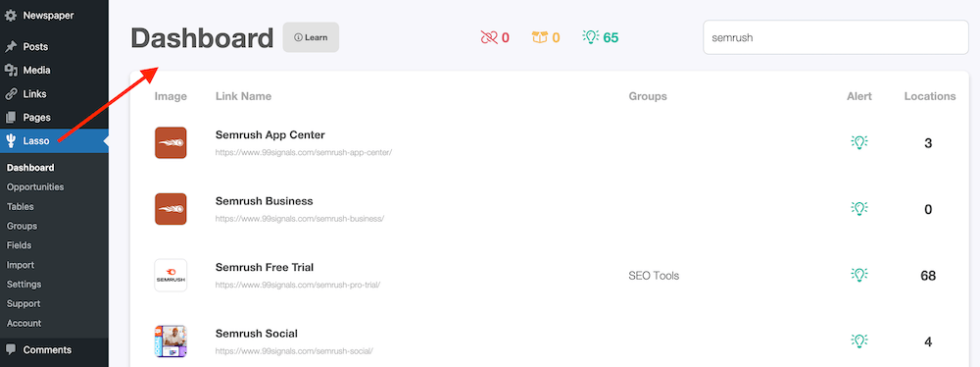
Task: Click the semrush-app-center URL text
Action: [x=304, y=152]
